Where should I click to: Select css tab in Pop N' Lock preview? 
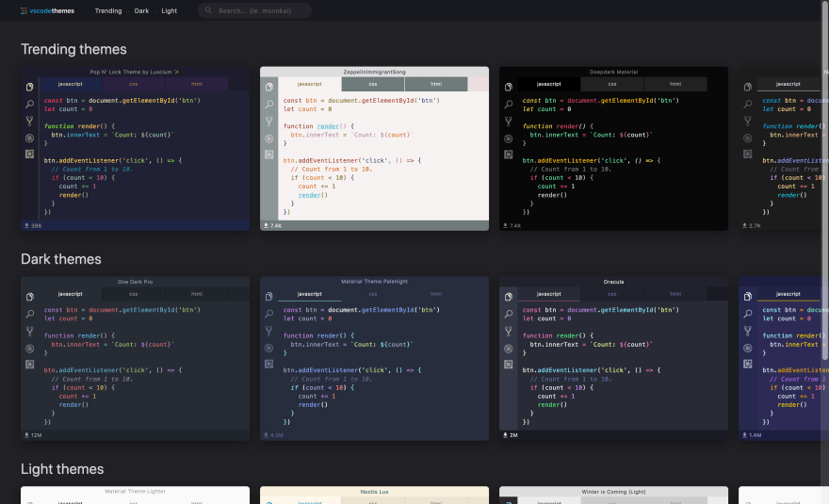[x=134, y=84]
